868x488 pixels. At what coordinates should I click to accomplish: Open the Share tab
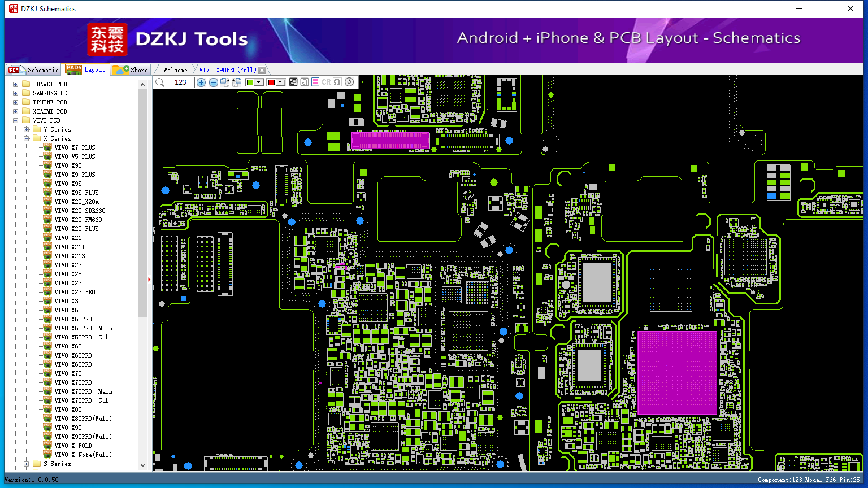[x=130, y=70]
